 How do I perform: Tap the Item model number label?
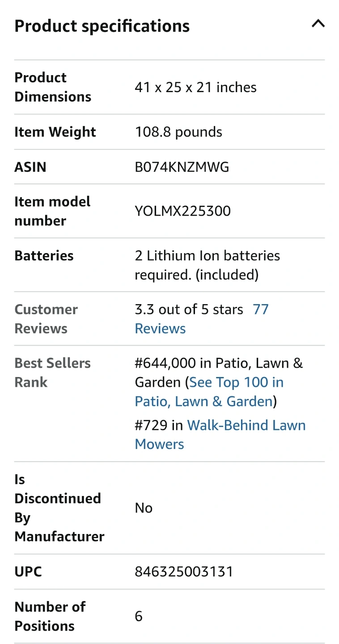52,211
